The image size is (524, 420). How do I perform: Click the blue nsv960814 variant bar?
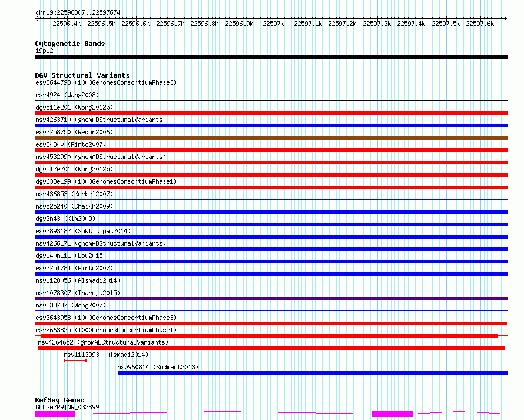(x=313, y=373)
